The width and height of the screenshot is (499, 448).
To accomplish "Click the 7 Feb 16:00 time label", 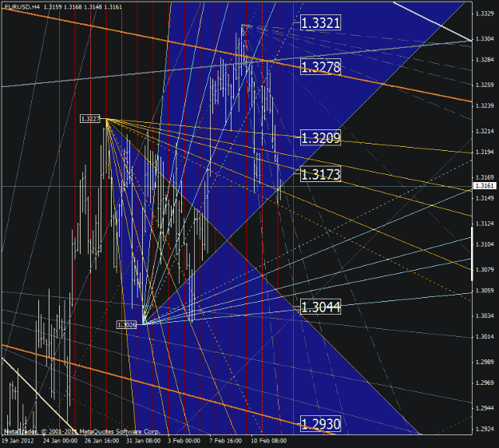I will (x=226, y=441).
